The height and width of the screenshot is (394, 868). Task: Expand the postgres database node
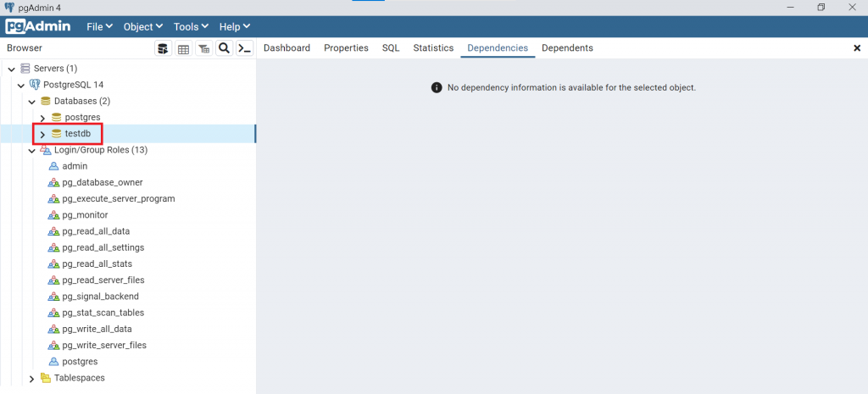(42, 118)
